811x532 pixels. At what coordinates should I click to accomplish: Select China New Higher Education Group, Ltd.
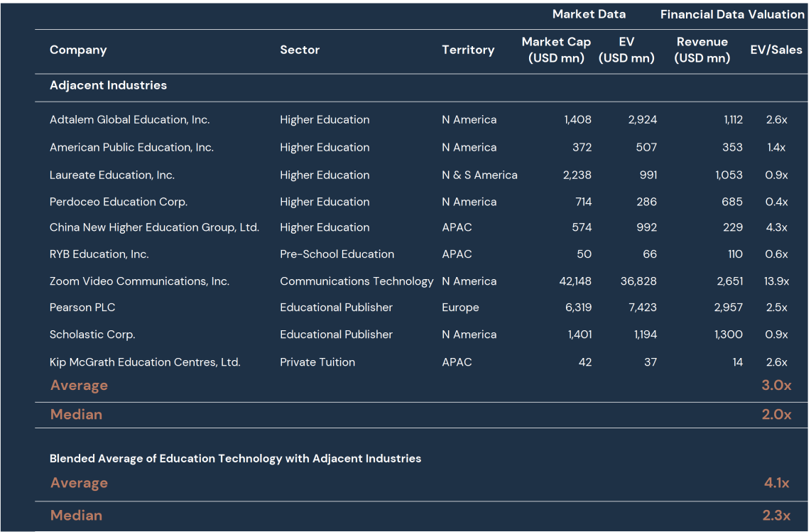[154, 227]
